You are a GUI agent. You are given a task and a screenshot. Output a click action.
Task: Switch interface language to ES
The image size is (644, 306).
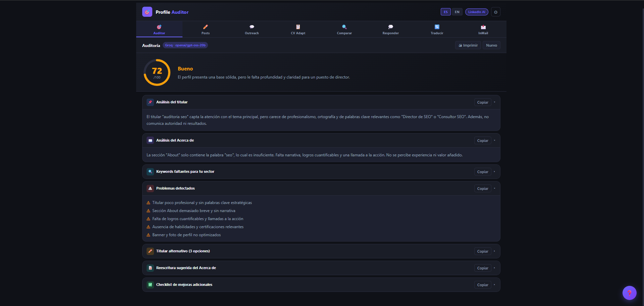[446, 12]
